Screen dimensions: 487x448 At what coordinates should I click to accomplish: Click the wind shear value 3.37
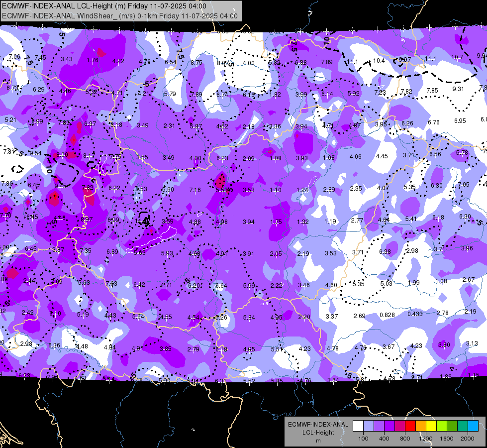[332, 316]
